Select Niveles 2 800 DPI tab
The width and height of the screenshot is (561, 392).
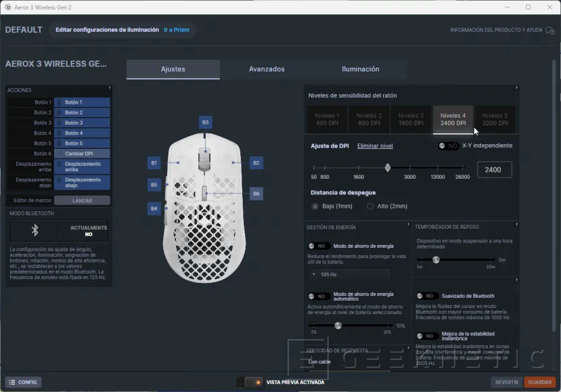tap(369, 120)
